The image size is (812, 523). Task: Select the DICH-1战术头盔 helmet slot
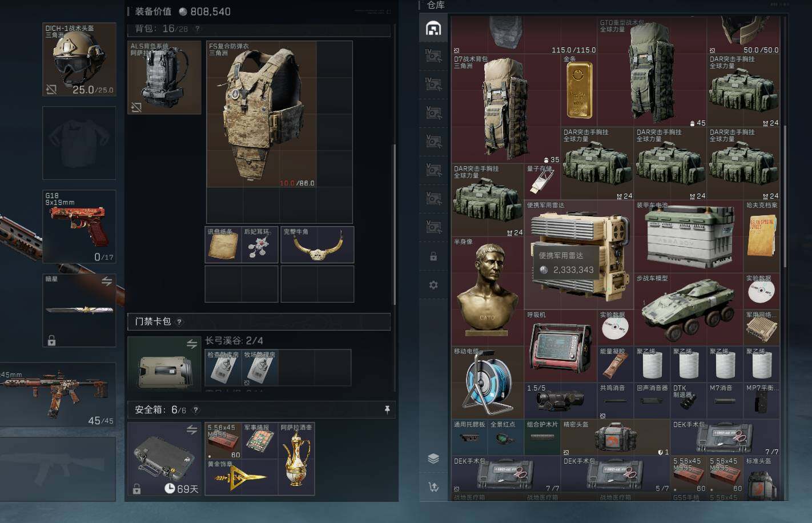(79, 59)
